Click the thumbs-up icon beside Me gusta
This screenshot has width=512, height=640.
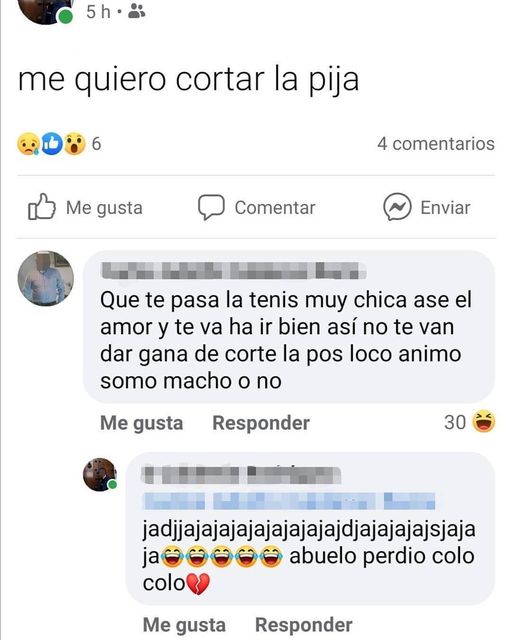point(41,207)
